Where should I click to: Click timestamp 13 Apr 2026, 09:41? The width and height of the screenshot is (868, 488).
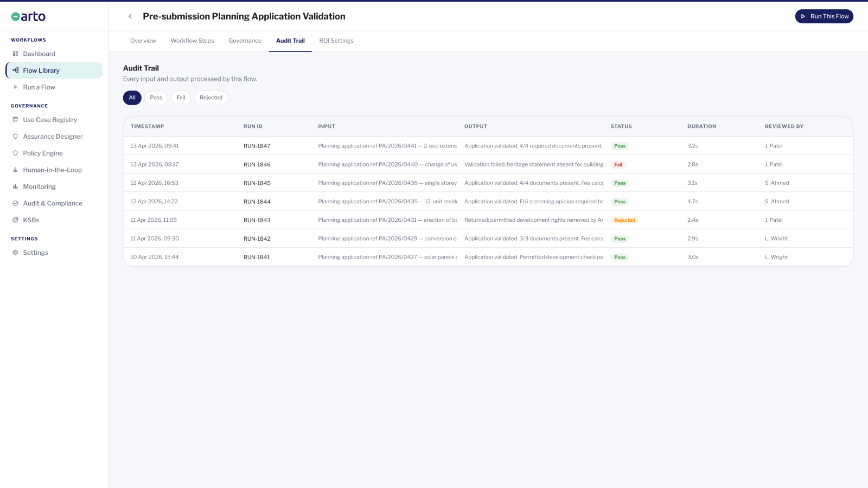point(155,146)
